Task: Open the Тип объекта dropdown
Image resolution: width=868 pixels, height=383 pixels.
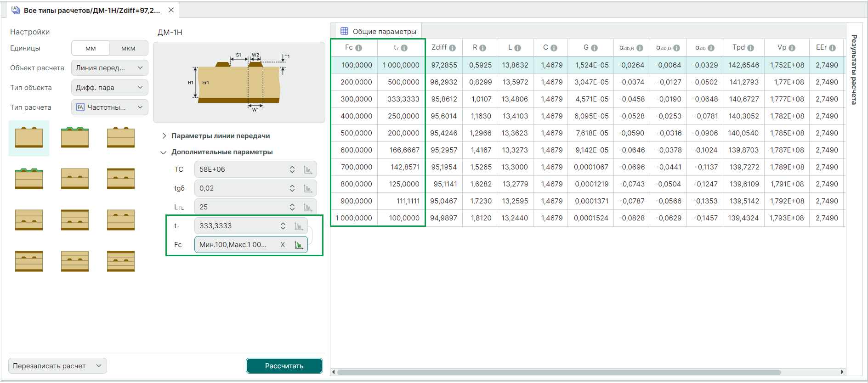Action: (x=109, y=88)
